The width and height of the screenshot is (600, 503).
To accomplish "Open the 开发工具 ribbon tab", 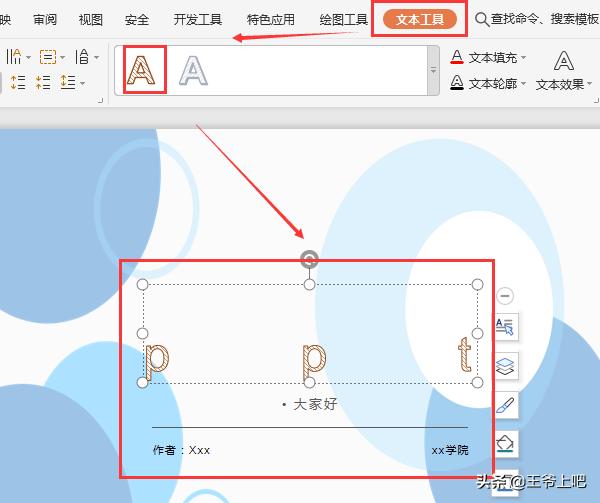I will click(x=197, y=19).
